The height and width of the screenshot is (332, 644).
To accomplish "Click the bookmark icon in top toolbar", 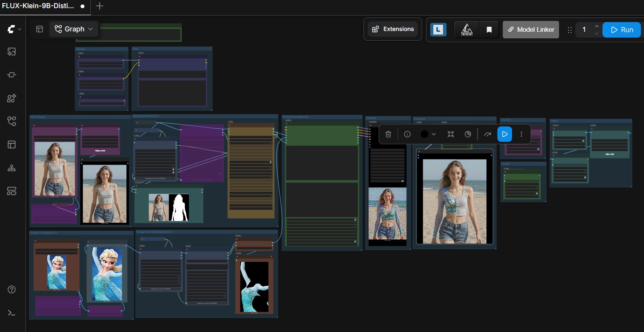I will (x=489, y=29).
